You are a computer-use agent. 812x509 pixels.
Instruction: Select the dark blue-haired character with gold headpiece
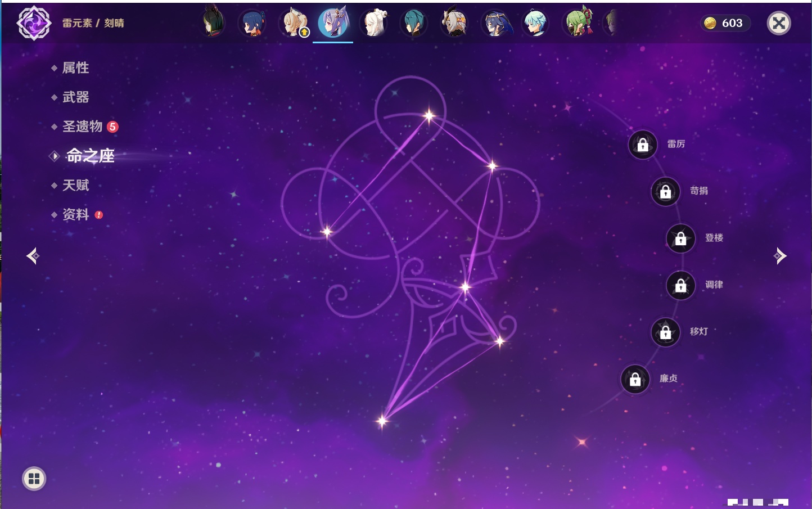(497, 23)
